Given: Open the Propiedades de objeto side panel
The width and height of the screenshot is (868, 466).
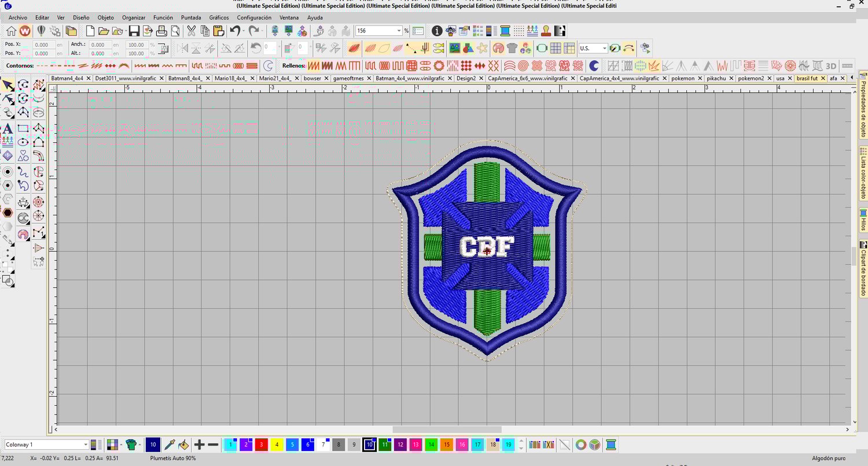Looking at the screenshot, I should (863, 106).
